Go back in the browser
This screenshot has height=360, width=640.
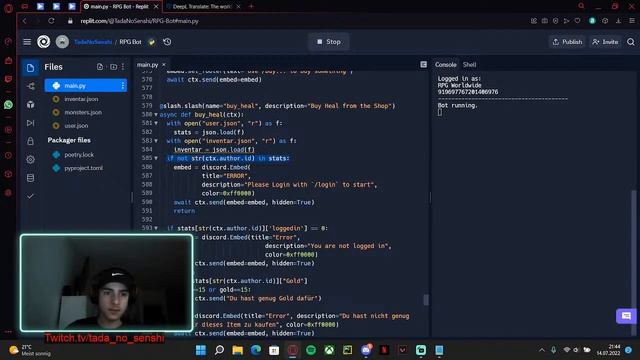[24, 21]
